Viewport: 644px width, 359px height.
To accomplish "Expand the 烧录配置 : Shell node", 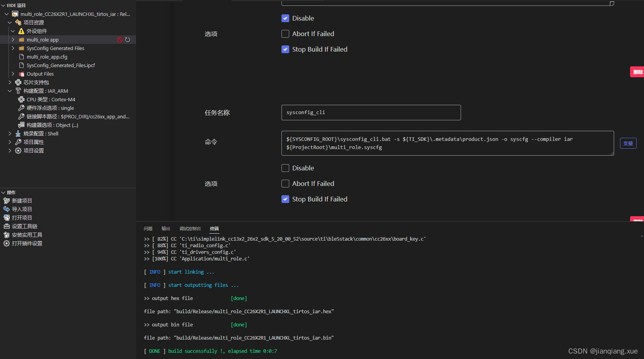I will (10, 134).
